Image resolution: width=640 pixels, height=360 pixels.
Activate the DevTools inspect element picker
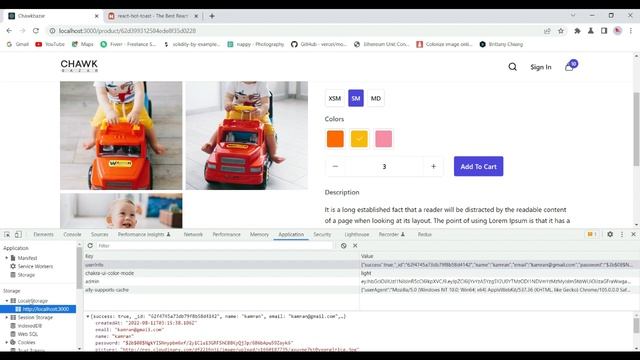click(7, 234)
